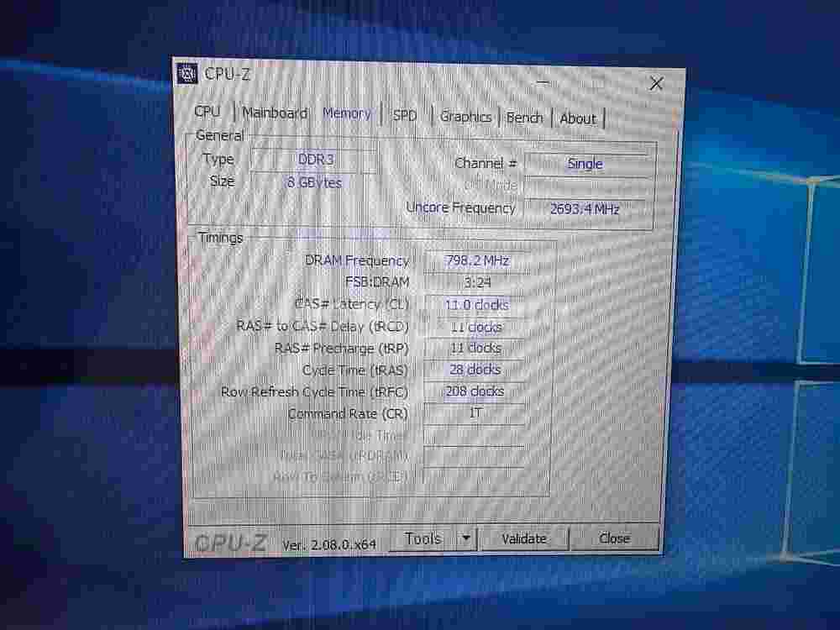This screenshot has height=630, width=840.
Task: Select the DRAM Frequency value field
Action: click(x=476, y=260)
